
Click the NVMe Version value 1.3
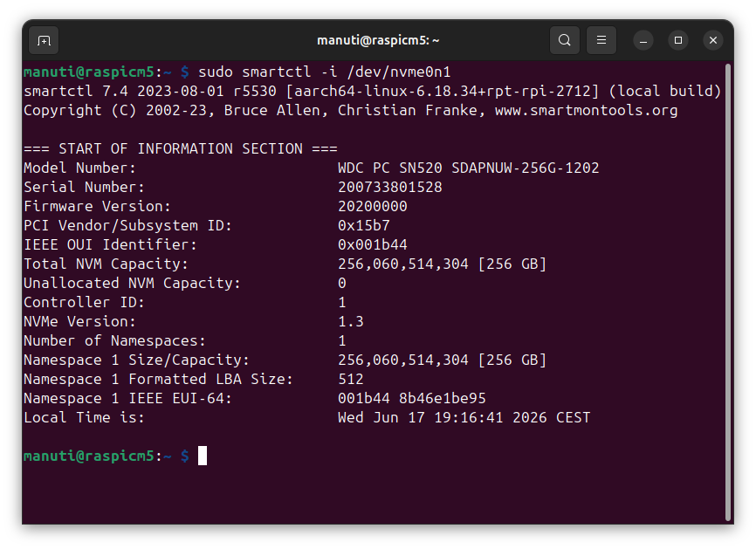point(351,321)
